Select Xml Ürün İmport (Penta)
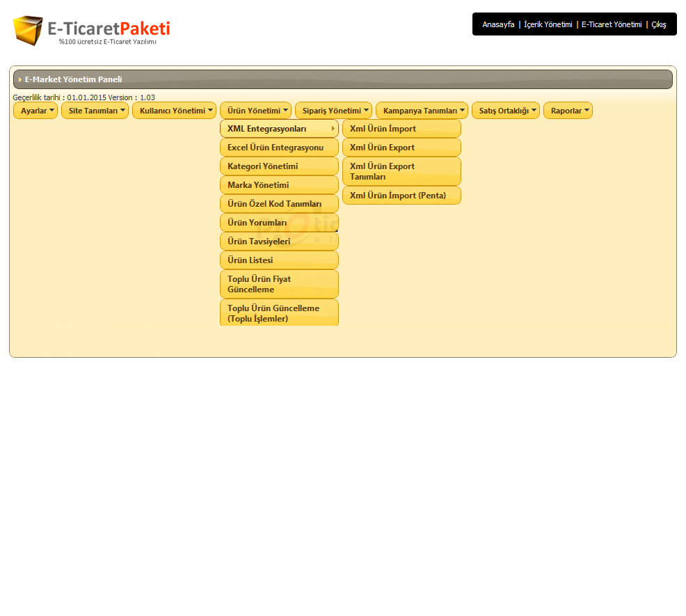This screenshot has width=686, height=616. [x=401, y=196]
